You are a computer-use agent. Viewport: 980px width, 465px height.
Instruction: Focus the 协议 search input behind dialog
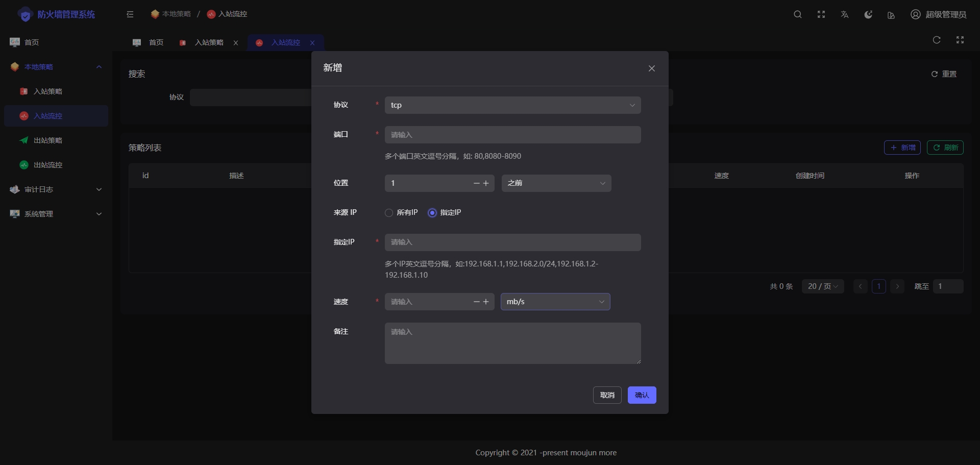click(x=250, y=97)
